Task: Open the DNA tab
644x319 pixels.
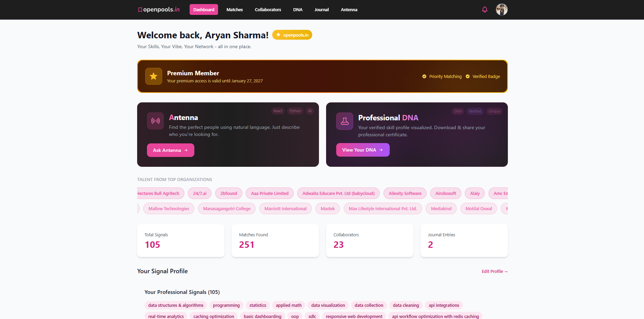Action: 298,9
